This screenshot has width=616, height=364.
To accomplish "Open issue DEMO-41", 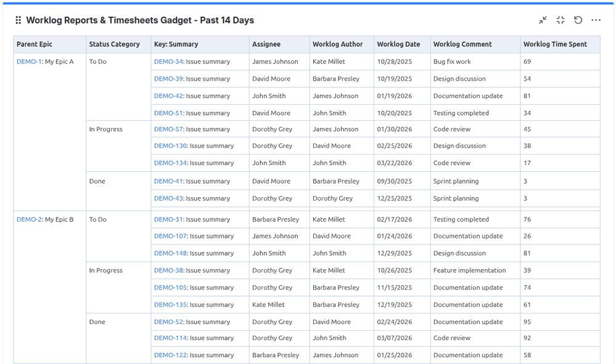I will pyautogui.click(x=168, y=181).
